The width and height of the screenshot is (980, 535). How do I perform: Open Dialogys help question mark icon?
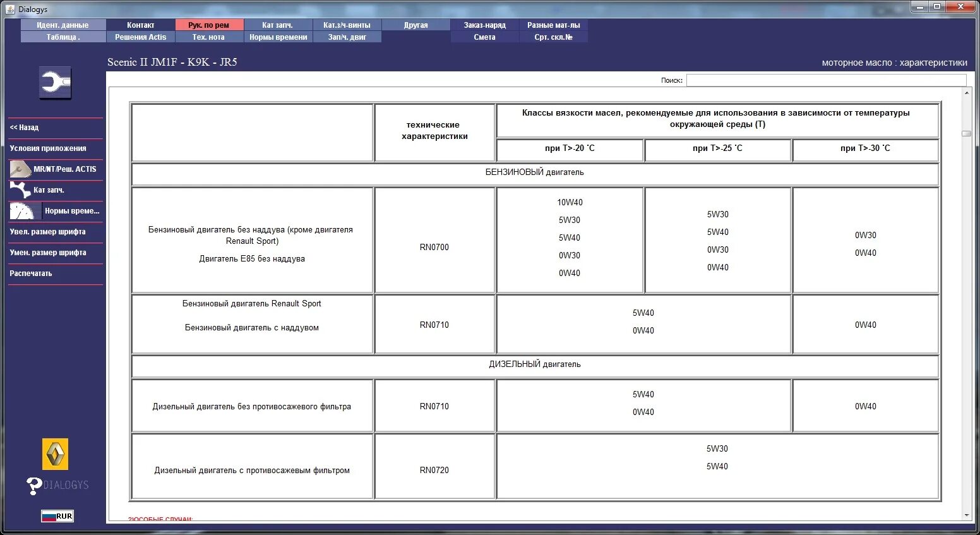tap(34, 486)
